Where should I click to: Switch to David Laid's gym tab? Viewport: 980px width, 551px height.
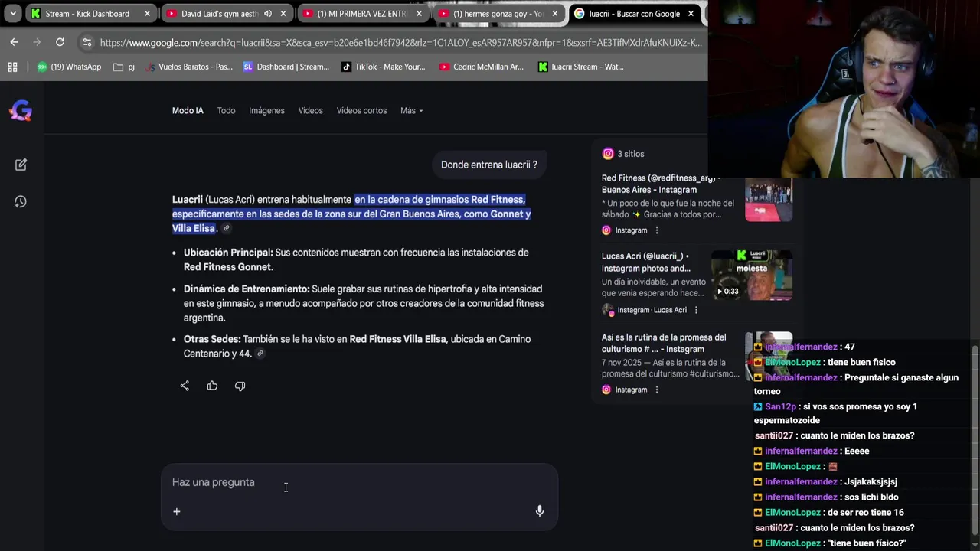coord(220,13)
